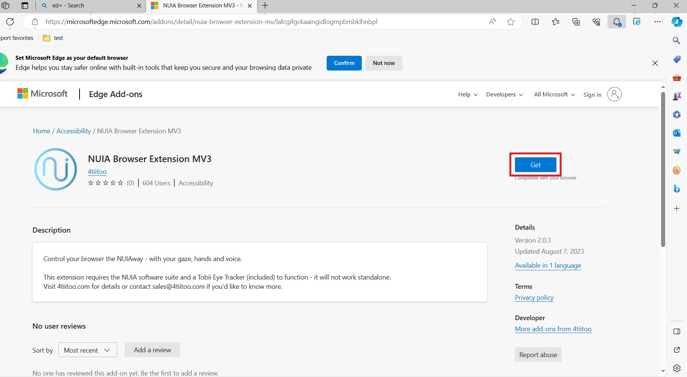Open the sidebar Microsoft 365 icon
Image resolution: width=687 pixels, height=377 pixels.
point(676,114)
